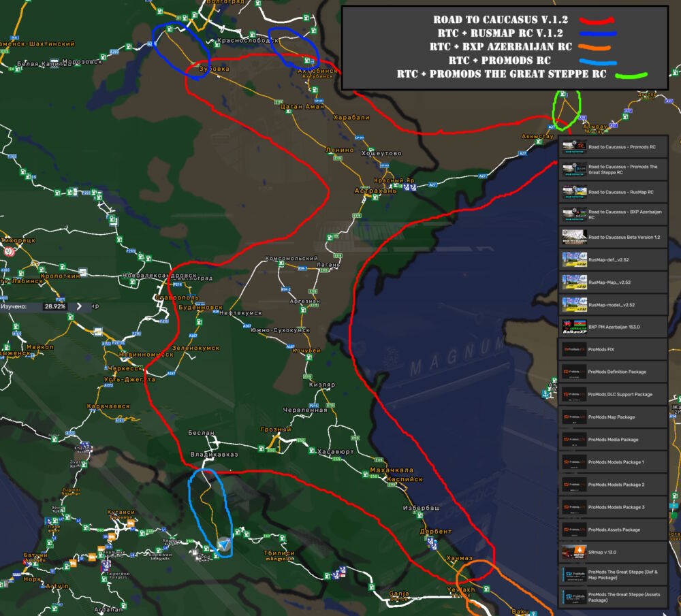Viewport: 681px width, 616px height.
Task: Click the Грозный city label on map
Action: pos(276,429)
